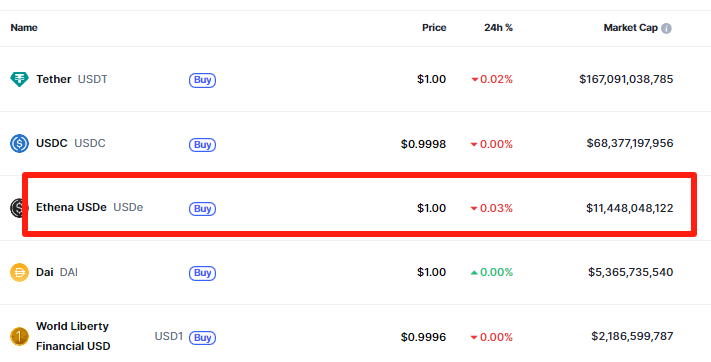Click the USDC name link
Viewport: 711px width, 362px height.
click(52, 143)
